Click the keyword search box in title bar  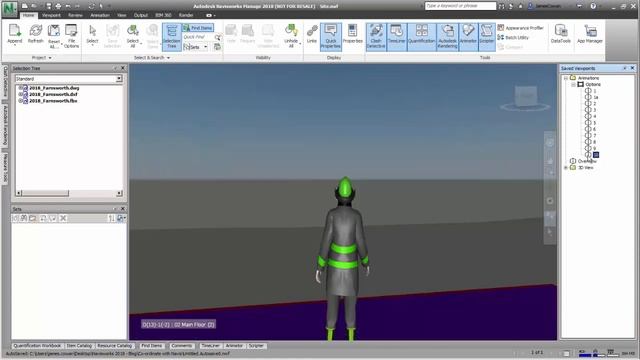point(460,6)
